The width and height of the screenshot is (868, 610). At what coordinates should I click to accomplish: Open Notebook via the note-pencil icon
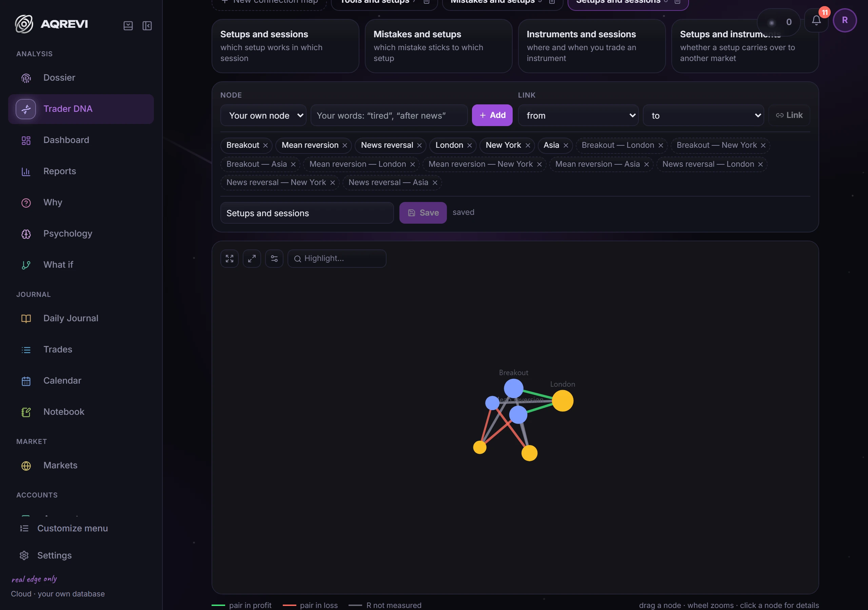(x=26, y=412)
